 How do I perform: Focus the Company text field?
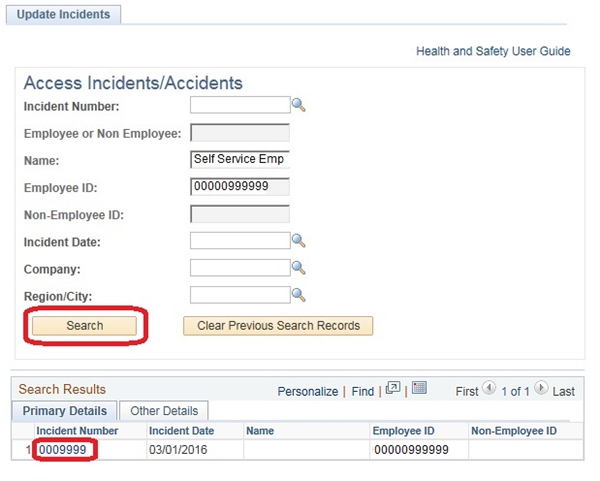(x=239, y=268)
